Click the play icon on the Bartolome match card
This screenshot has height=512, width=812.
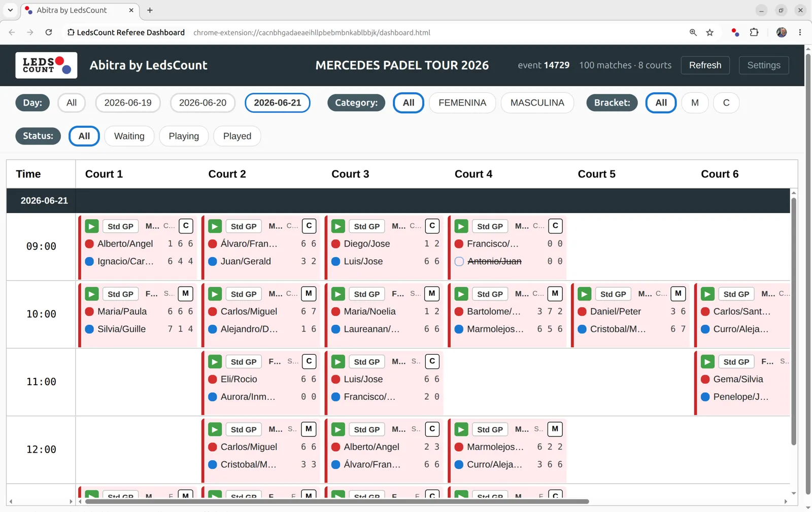coord(461,294)
